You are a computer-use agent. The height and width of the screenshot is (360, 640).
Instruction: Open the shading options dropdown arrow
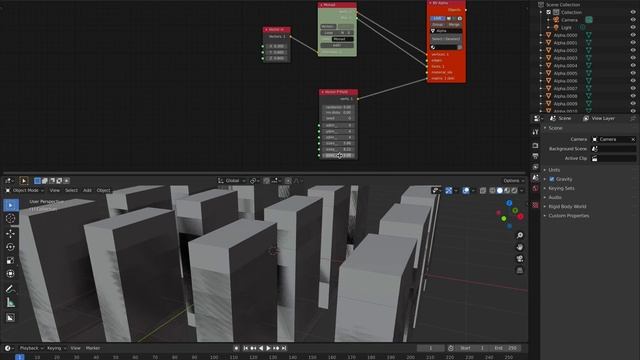point(522,191)
